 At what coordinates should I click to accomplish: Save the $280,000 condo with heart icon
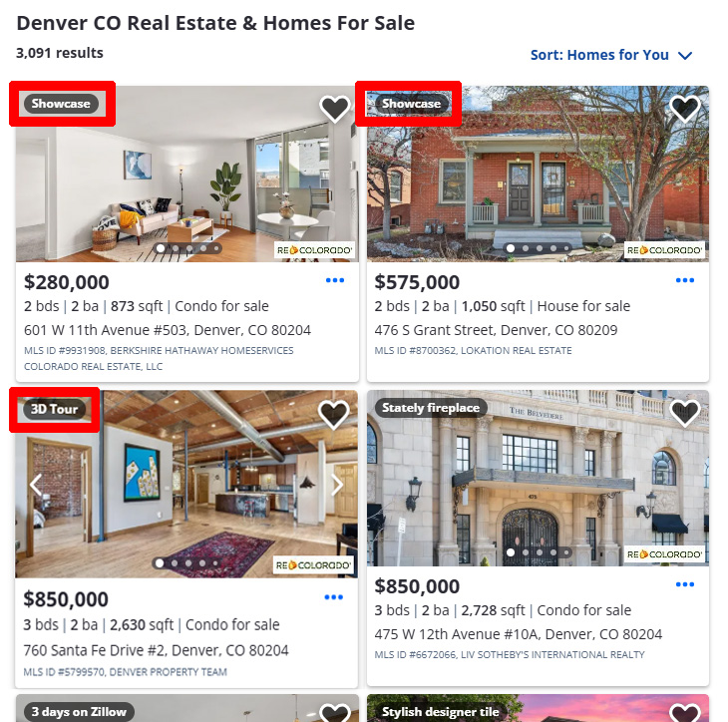[334, 109]
